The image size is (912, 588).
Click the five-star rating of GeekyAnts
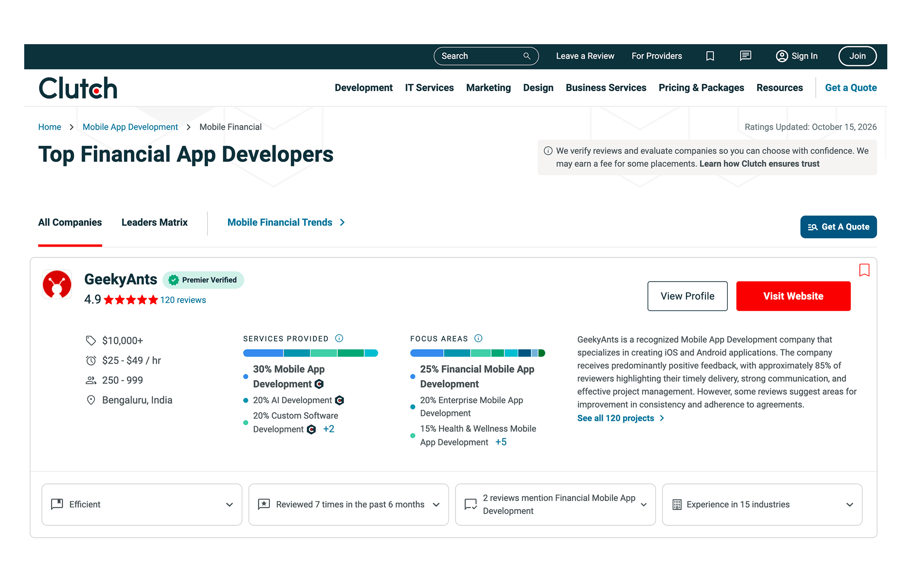pyautogui.click(x=131, y=300)
